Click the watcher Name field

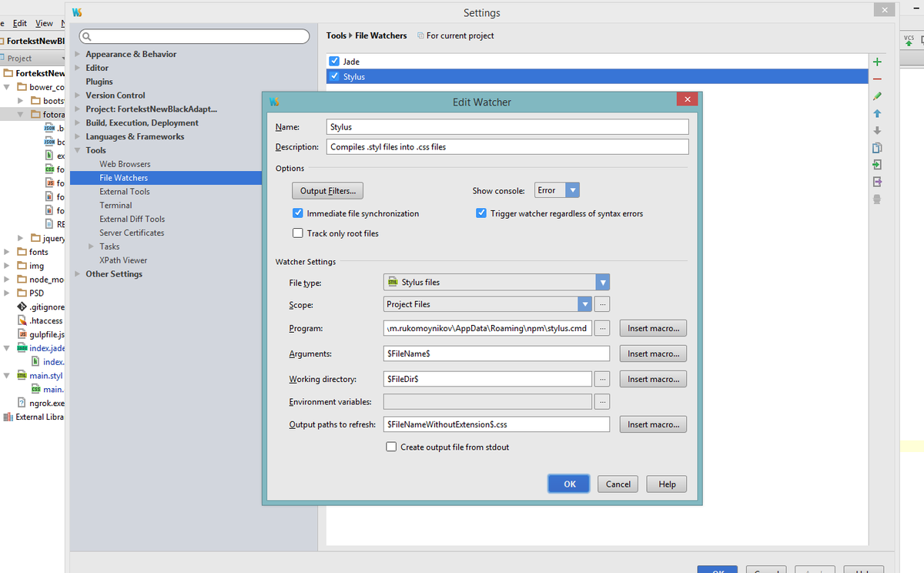click(507, 127)
